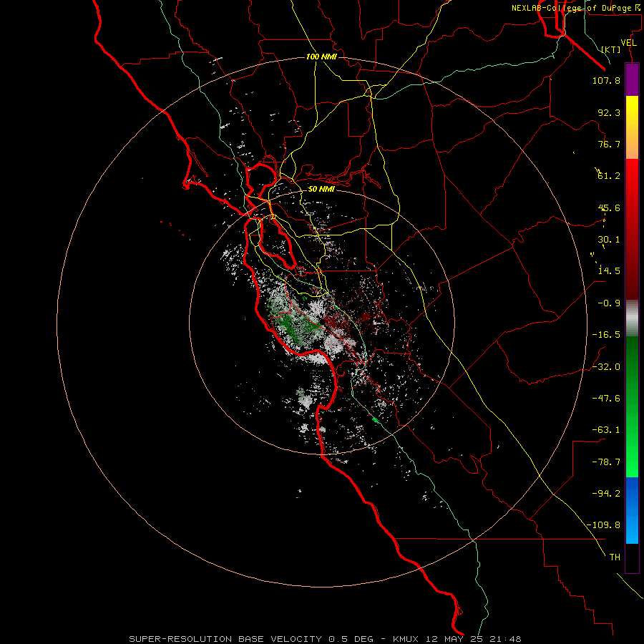Select the -109.8 velocity scale value
Viewport: 644px width, 644px height.
(603, 525)
